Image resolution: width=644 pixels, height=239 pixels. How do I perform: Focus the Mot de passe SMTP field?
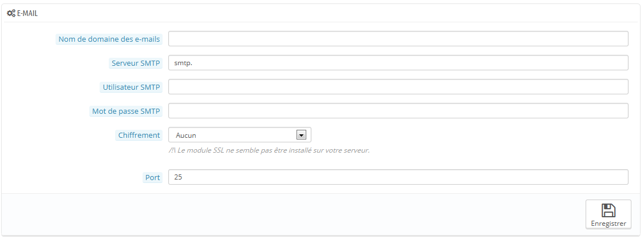(x=398, y=110)
